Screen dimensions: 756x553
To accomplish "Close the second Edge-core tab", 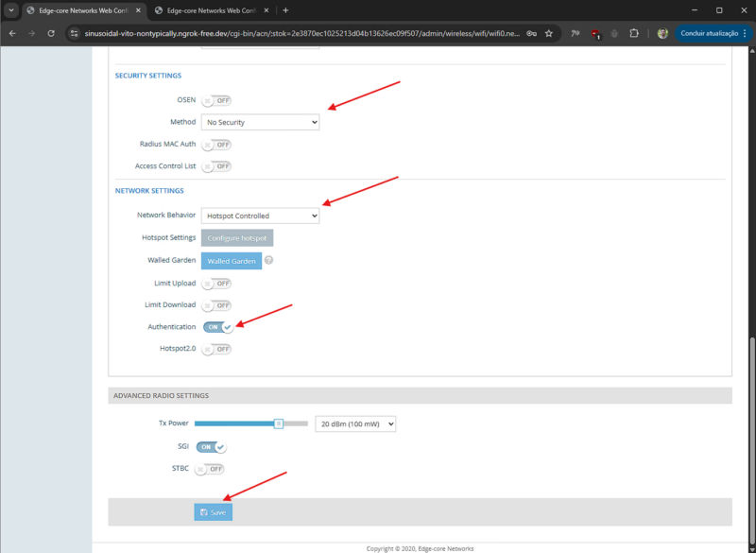I will (x=266, y=10).
